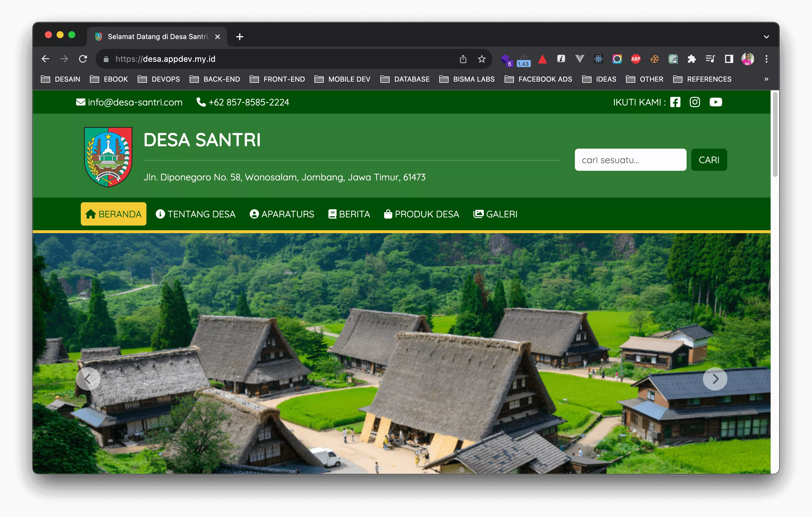Expand the tab search dropdown arrow
812x517 pixels.
point(766,37)
